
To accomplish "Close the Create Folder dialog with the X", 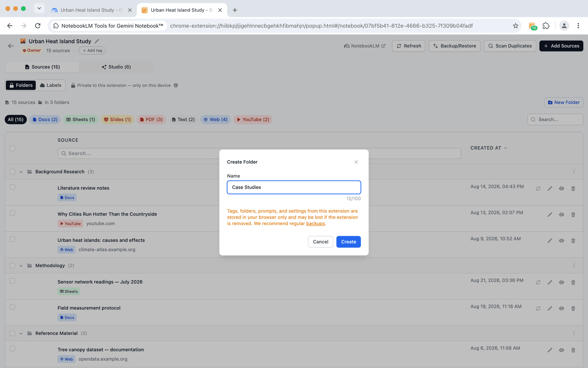I will pos(356,162).
